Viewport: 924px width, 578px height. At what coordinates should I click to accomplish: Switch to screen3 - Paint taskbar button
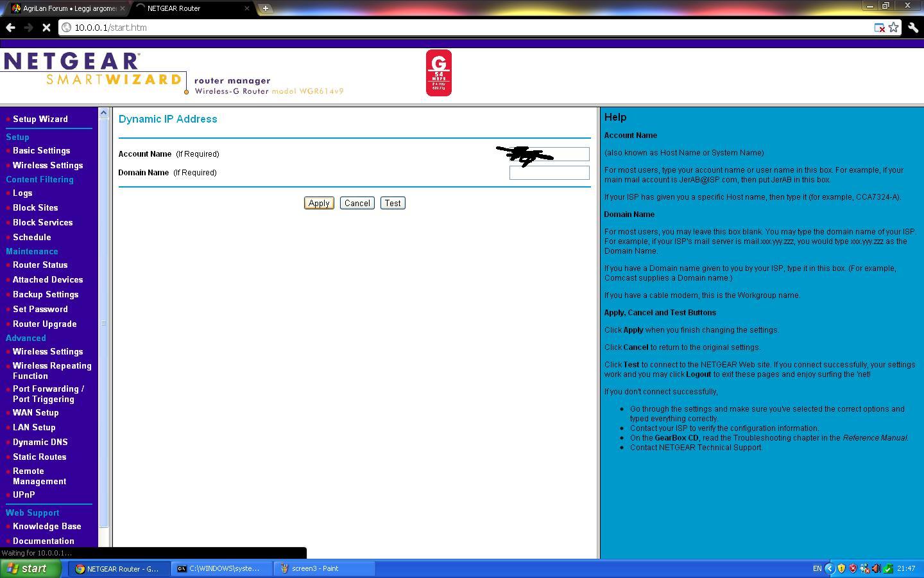point(324,568)
